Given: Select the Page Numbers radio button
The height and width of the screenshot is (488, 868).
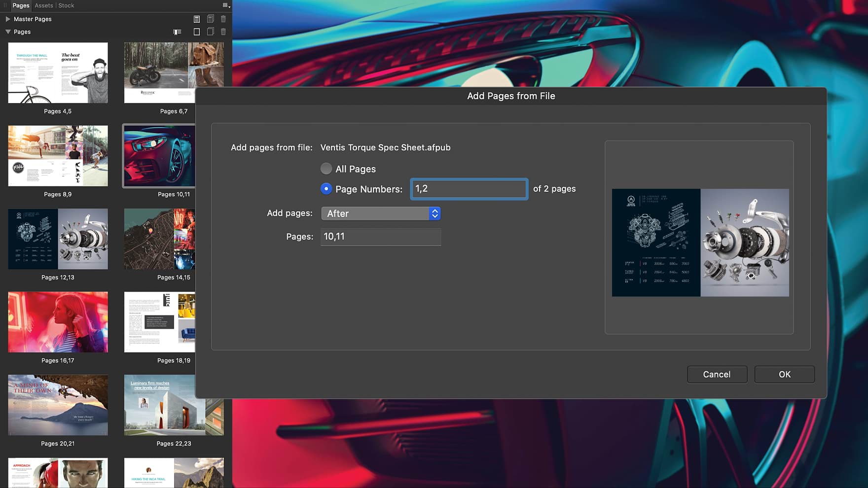Looking at the screenshot, I should [326, 189].
